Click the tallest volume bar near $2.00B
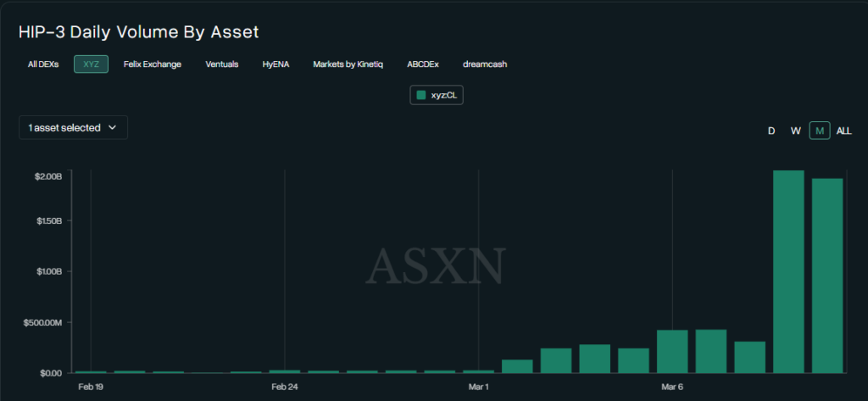The width and height of the screenshot is (868, 401). pyautogui.click(x=788, y=271)
